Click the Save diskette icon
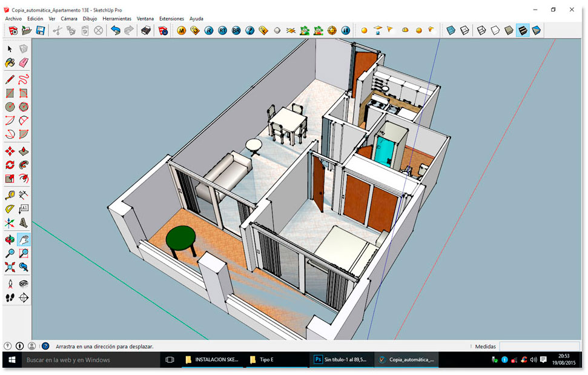This screenshot has width=588, height=375. coord(41,30)
